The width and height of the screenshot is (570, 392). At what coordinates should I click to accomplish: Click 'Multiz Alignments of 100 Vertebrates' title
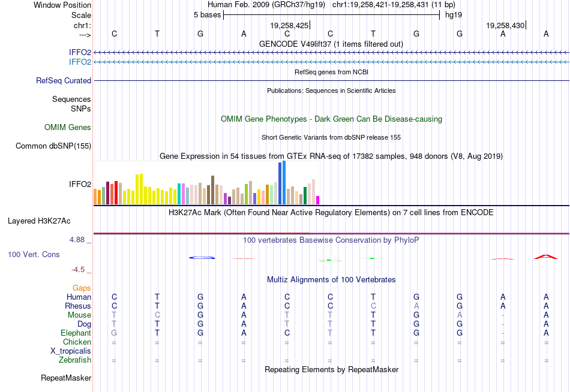click(x=331, y=280)
